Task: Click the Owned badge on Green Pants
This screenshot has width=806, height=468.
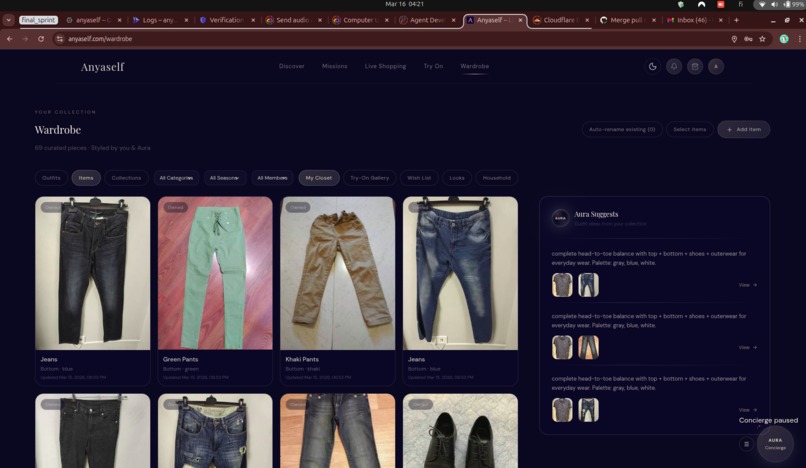Action: pos(175,207)
